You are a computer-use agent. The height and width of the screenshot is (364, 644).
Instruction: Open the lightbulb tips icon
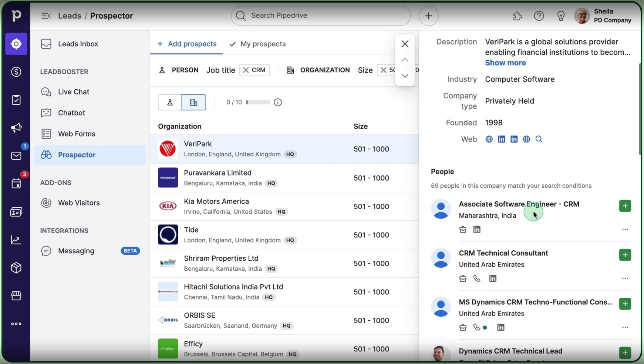[x=561, y=16]
